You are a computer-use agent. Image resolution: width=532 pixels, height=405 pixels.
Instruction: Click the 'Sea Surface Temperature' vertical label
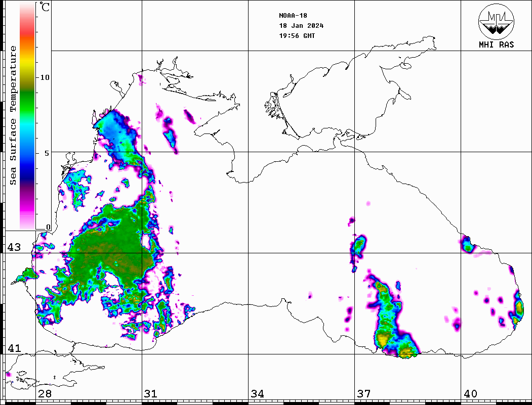[x=13, y=116]
